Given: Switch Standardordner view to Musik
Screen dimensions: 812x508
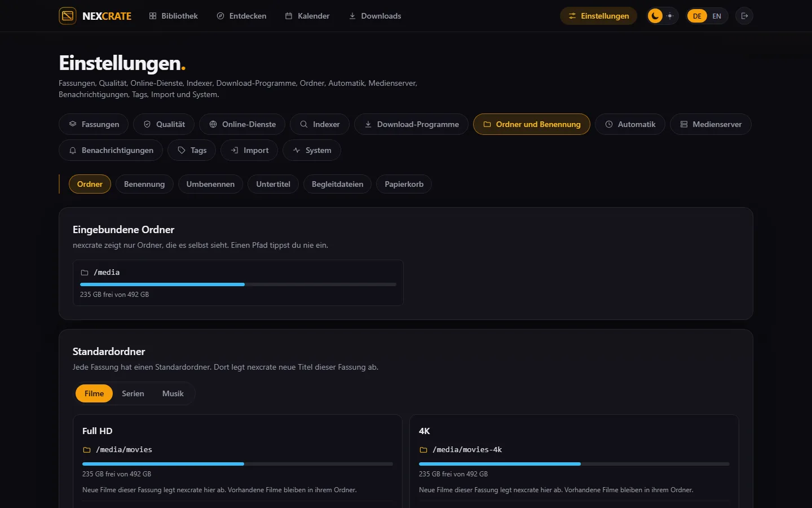Looking at the screenshot, I should click(x=173, y=393).
